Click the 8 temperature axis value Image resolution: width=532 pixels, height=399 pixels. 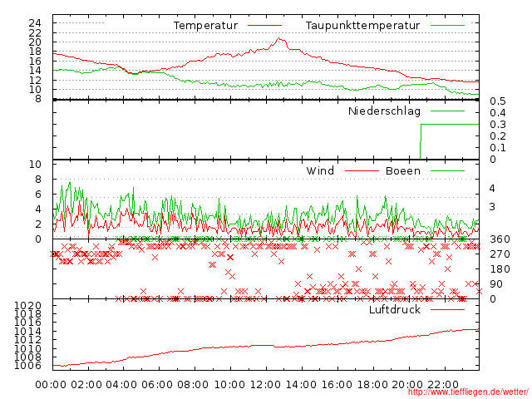38,99
